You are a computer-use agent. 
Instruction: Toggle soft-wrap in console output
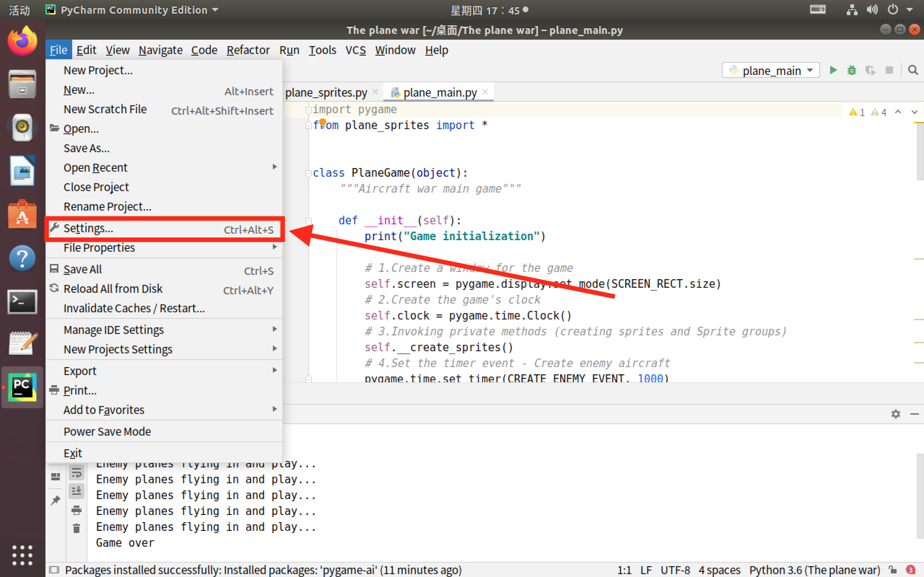click(x=77, y=473)
